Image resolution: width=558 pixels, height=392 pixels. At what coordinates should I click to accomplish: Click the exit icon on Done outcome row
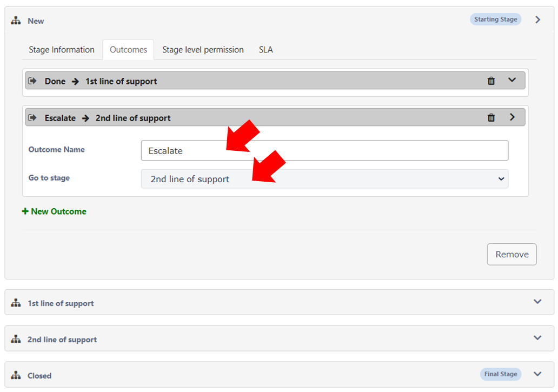(32, 81)
